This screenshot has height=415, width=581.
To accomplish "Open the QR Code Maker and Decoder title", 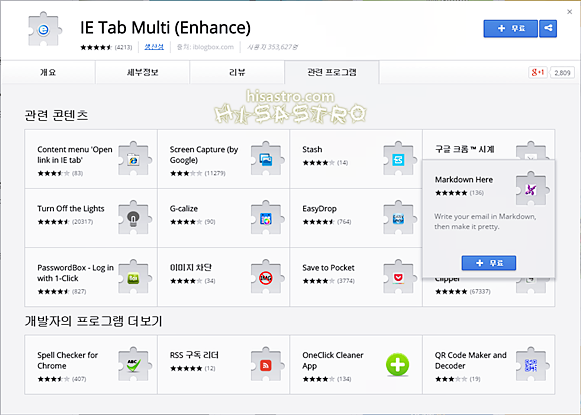I will pos(471,360).
